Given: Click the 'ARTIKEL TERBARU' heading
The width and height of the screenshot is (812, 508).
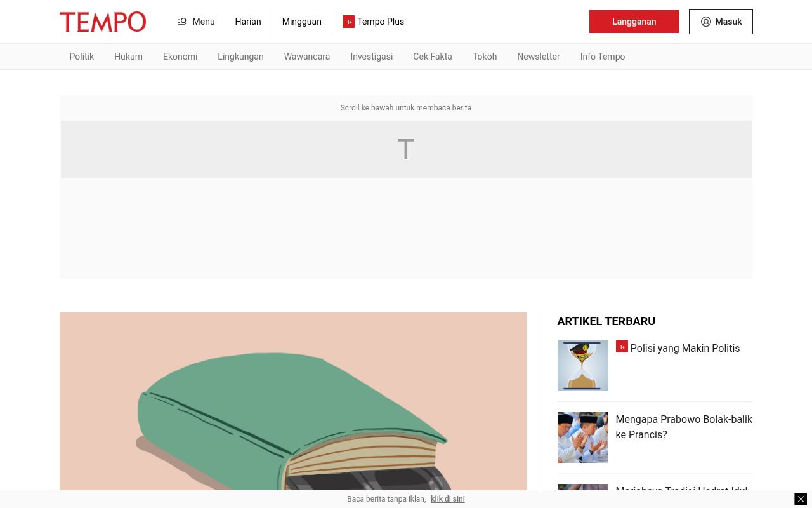Looking at the screenshot, I should pyautogui.click(x=606, y=321).
